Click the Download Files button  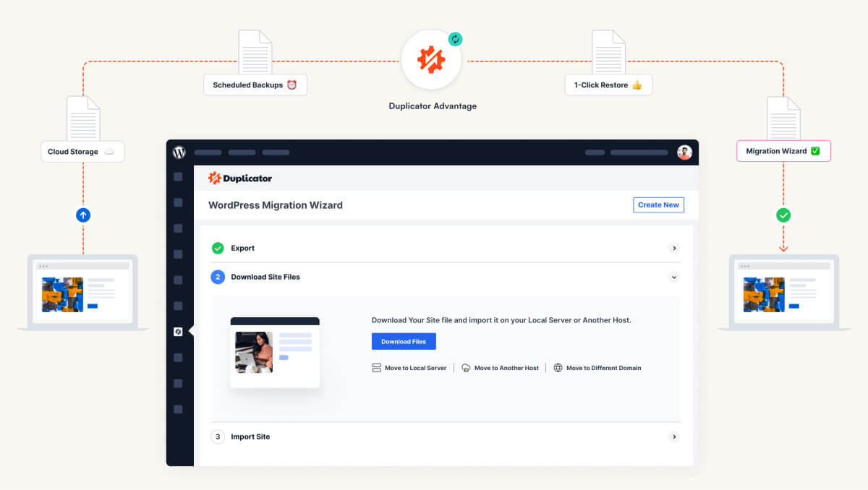404,341
